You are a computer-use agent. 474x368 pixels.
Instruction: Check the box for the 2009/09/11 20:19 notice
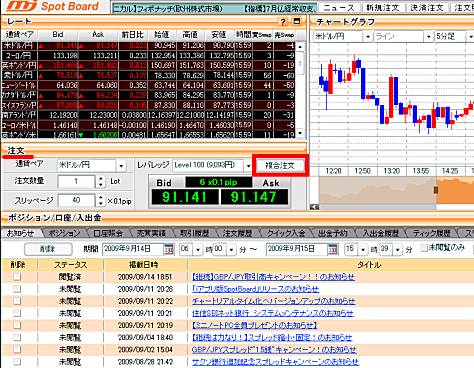pos(17,325)
